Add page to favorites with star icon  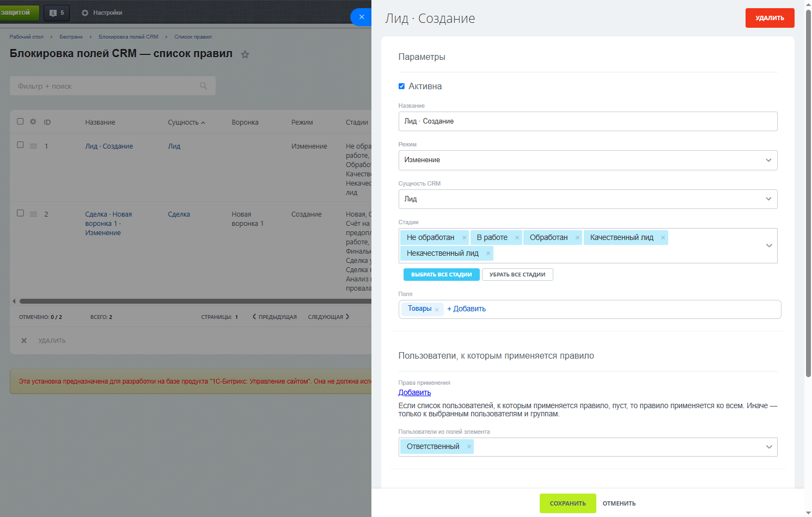[245, 54]
